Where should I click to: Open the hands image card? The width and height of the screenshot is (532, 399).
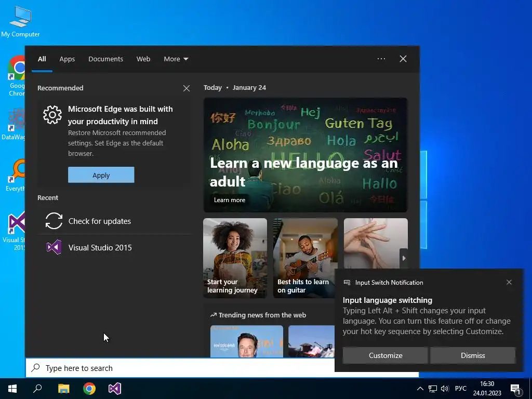click(376, 244)
